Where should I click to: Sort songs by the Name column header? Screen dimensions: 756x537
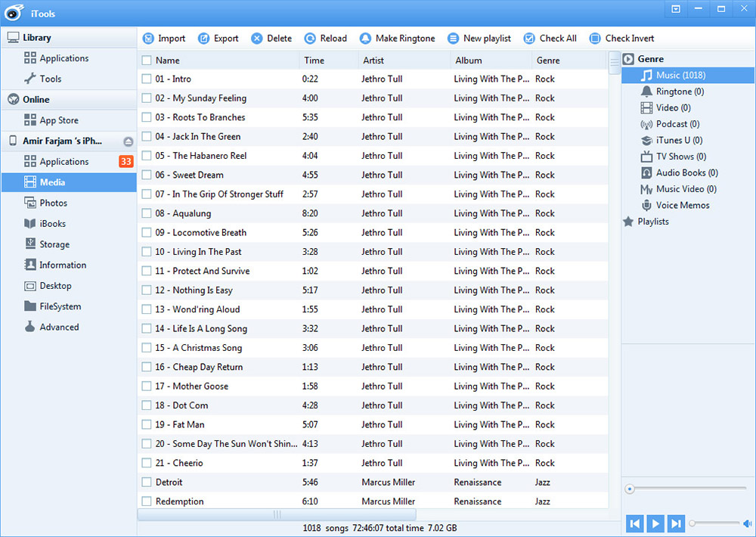167,61
